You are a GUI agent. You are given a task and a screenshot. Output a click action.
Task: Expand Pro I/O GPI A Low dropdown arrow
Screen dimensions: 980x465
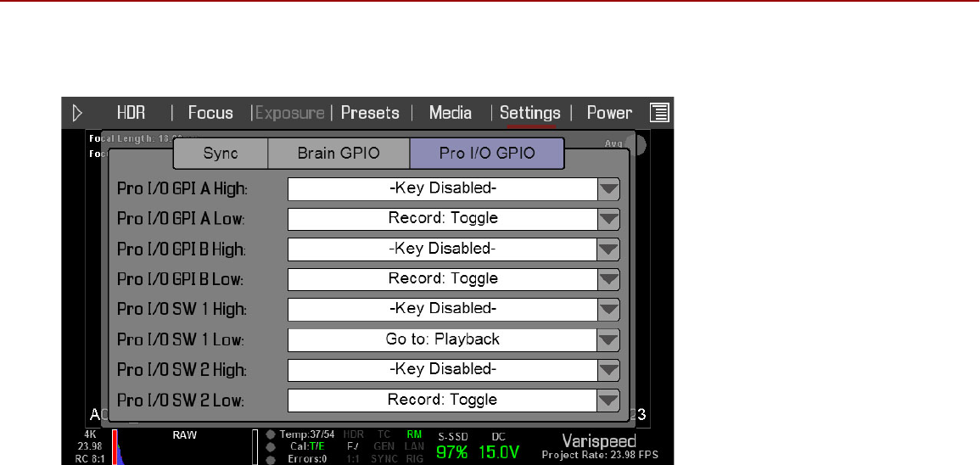pyautogui.click(x=608, y=220)
